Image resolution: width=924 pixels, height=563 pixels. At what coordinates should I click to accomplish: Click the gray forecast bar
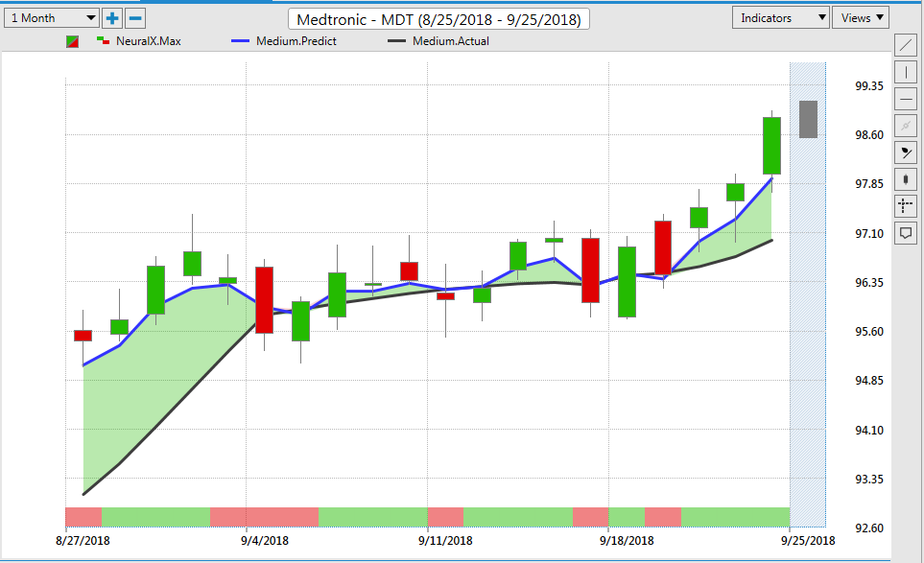[808, 120]
